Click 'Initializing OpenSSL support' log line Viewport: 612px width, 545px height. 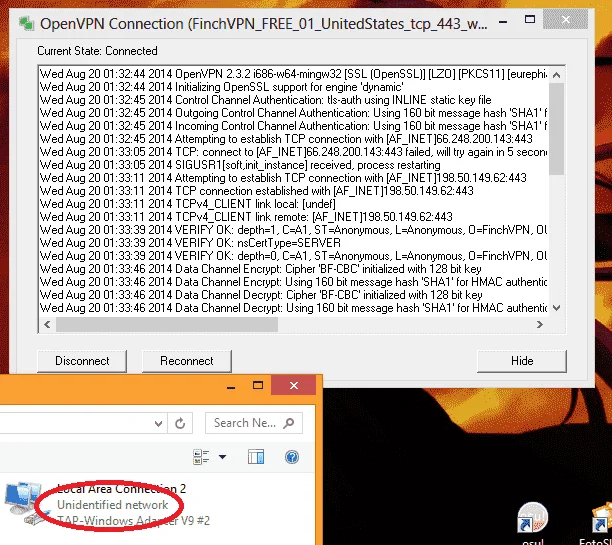coord(222,87)
